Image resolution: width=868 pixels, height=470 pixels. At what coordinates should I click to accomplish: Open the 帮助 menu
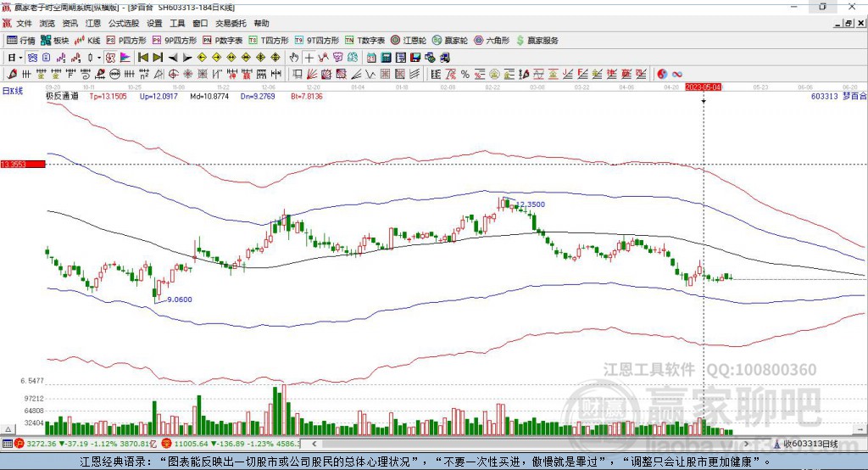(261, 23)
